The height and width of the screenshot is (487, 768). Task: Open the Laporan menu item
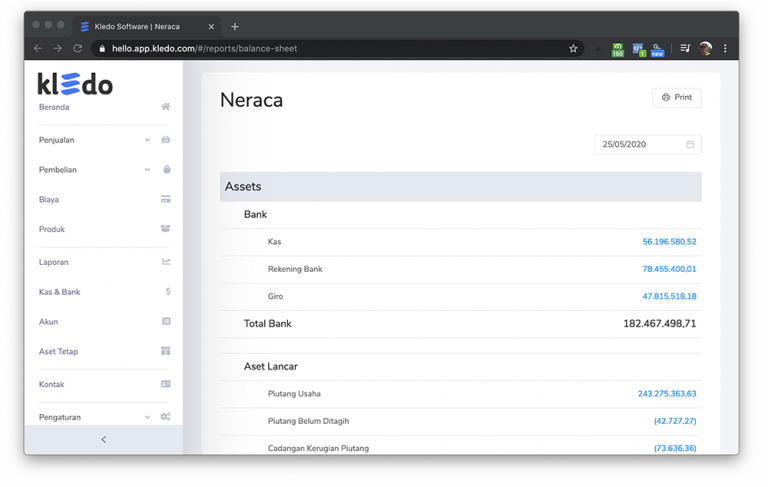53,262
